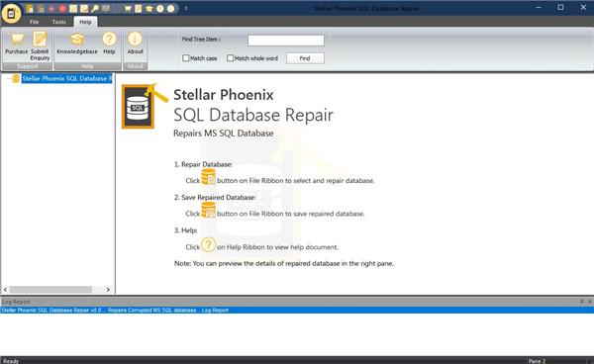Switch to the Tools ribbon tab

pyautogui.click(x=59, y=22)
